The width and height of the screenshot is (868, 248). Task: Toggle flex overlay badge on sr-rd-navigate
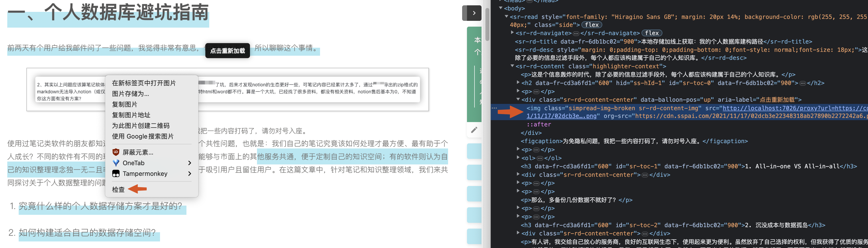[652, 33]
